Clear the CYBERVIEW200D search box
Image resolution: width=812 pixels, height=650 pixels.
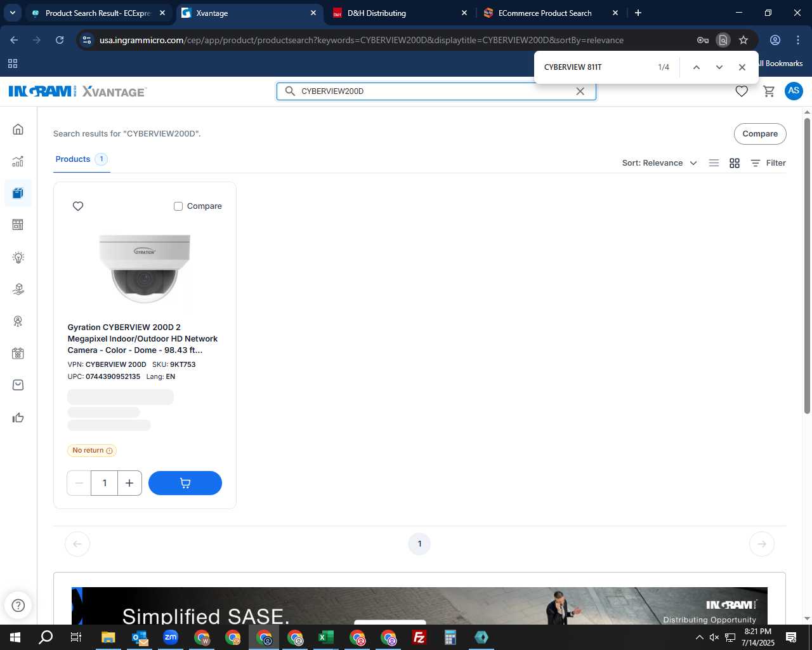pos(580,91)
